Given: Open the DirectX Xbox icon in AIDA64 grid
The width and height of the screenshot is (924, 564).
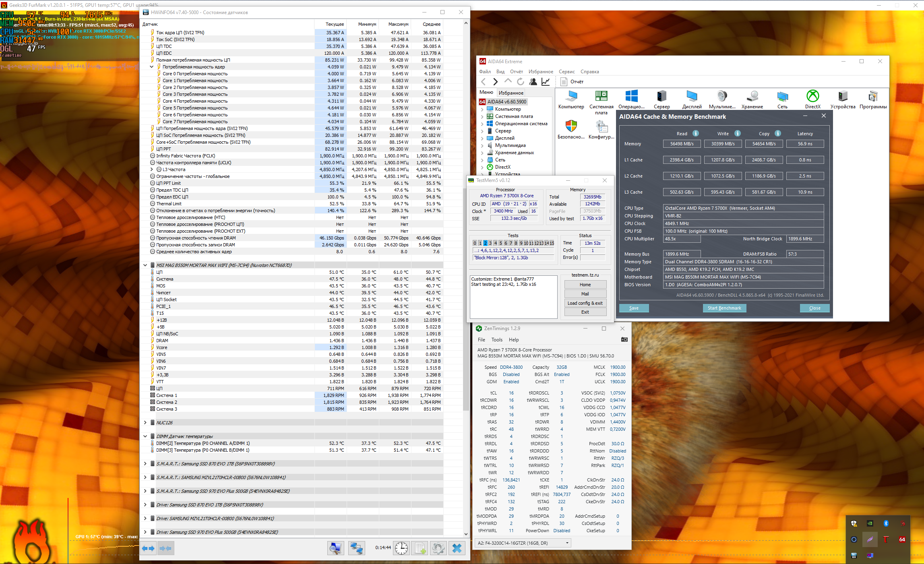Looking at the screenshot, I should pos(812,99).
